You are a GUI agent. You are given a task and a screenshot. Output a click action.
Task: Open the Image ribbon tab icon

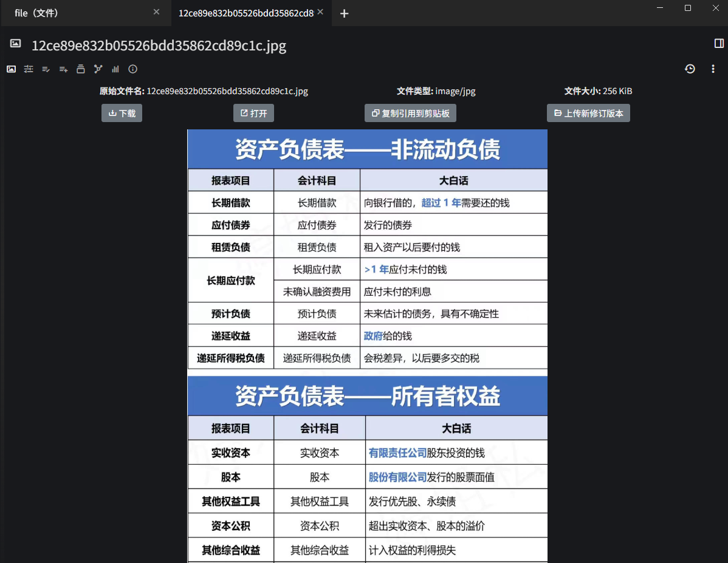(11, 69)
